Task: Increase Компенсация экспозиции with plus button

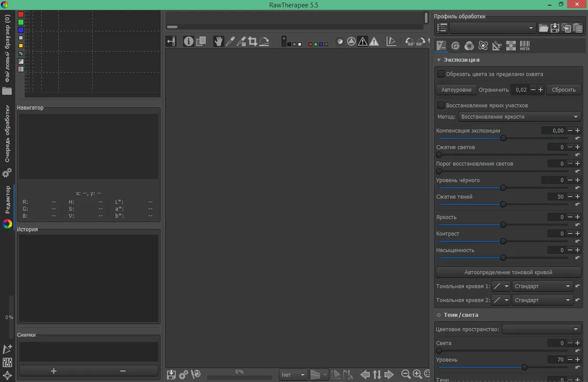Action: [578, 131]
